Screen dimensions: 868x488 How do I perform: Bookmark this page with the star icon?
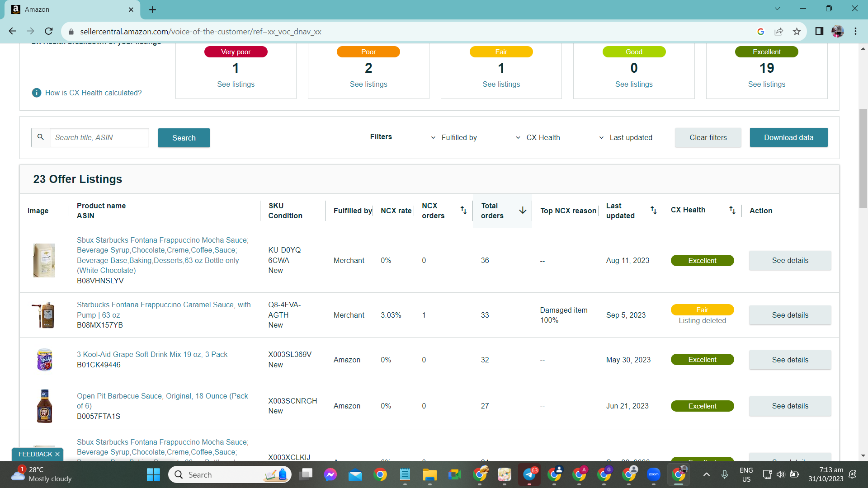point(797,32)
